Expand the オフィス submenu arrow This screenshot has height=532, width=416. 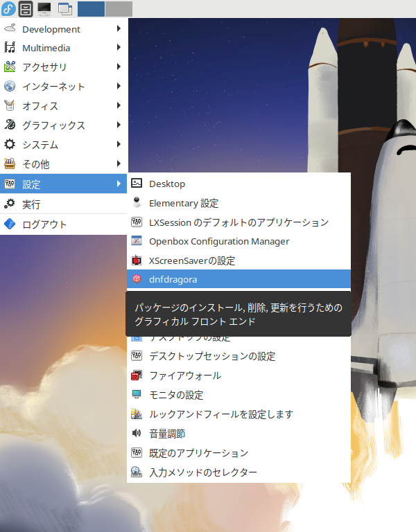119,105
